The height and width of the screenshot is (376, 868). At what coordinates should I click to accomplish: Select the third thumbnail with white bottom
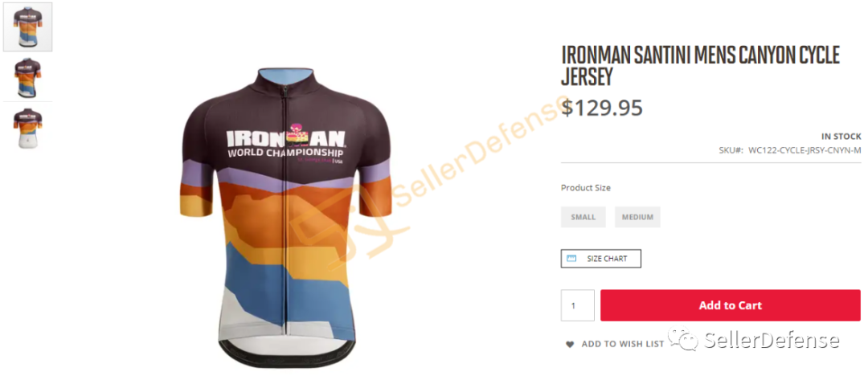[27, 128]
